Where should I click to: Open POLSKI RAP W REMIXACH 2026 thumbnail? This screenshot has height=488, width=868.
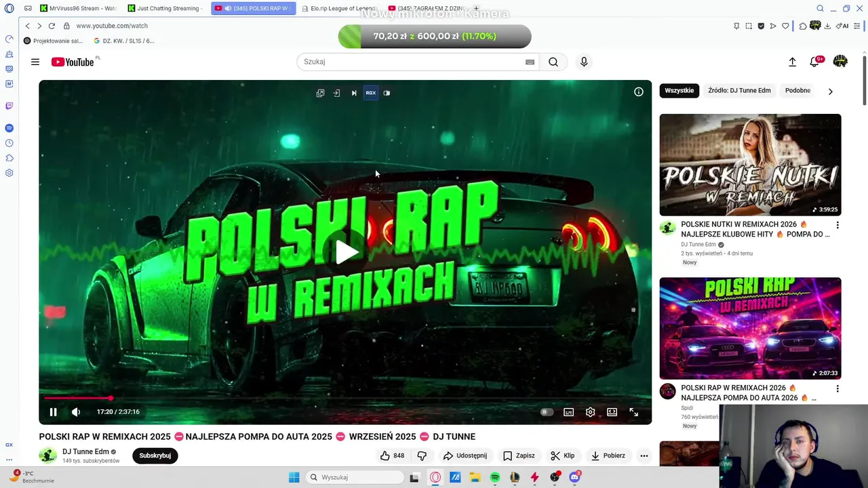click(x=750, y=328)
